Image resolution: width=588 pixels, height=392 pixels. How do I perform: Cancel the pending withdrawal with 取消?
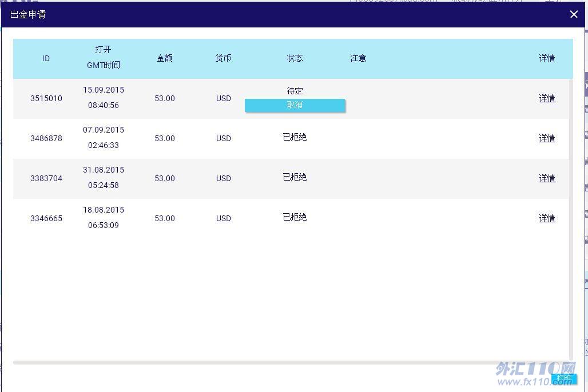[x=295, y=105]
